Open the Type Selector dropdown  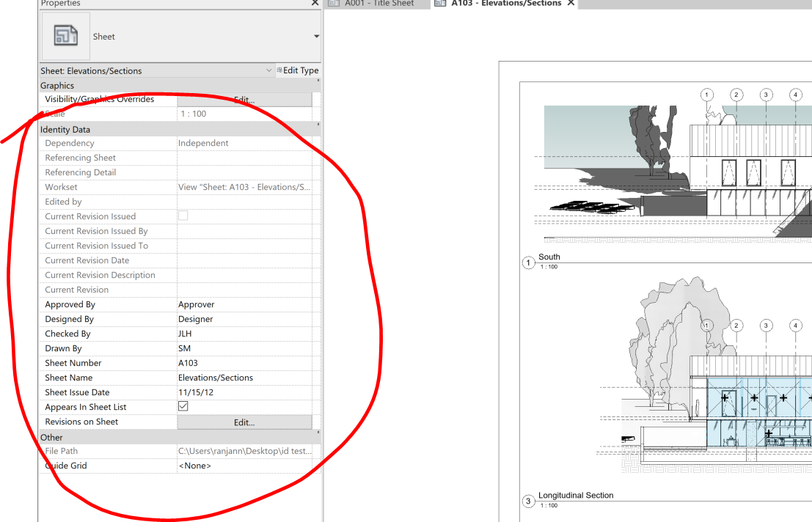coord(315,36)
